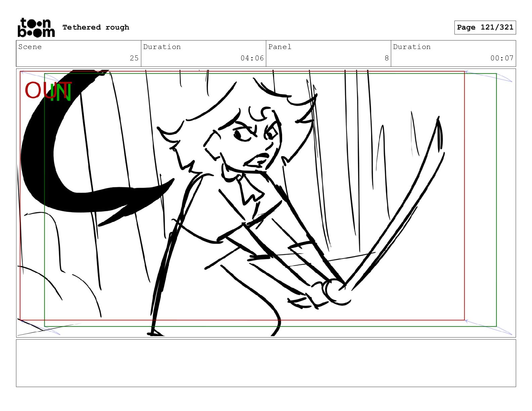Click the 'Tethered rough' project title

pos(96,27)
